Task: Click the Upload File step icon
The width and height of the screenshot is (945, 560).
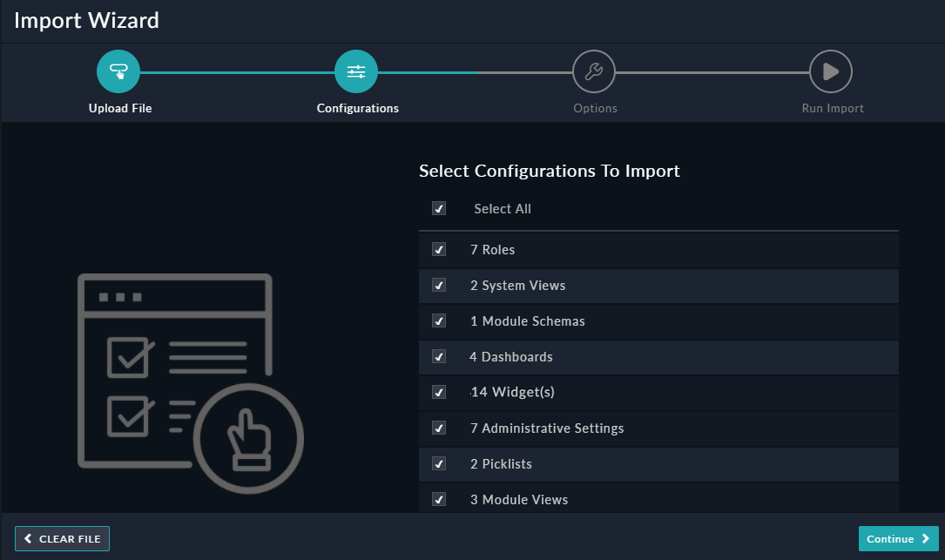Action: point(118,71)
